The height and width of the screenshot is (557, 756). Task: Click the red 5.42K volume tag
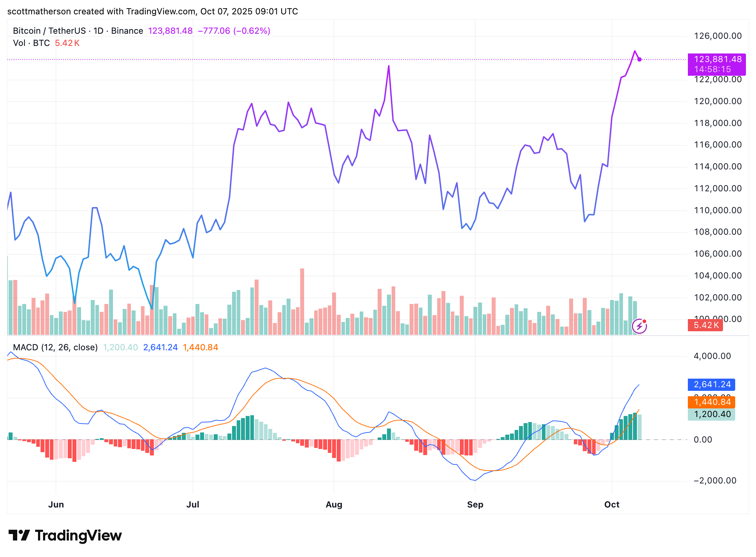click(x=705, y=325)
